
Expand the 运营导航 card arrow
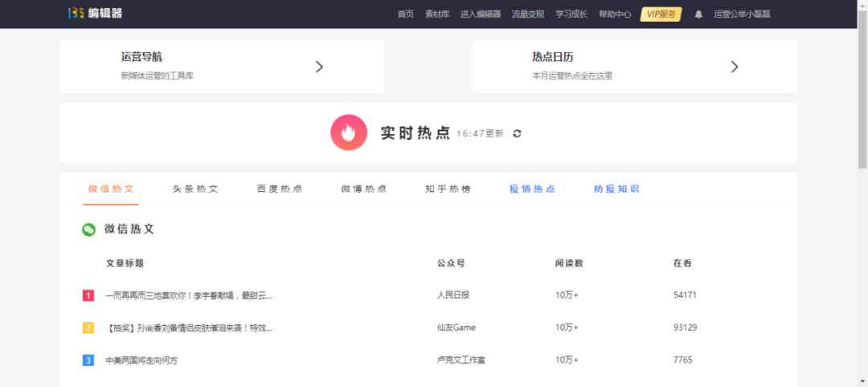319,67
